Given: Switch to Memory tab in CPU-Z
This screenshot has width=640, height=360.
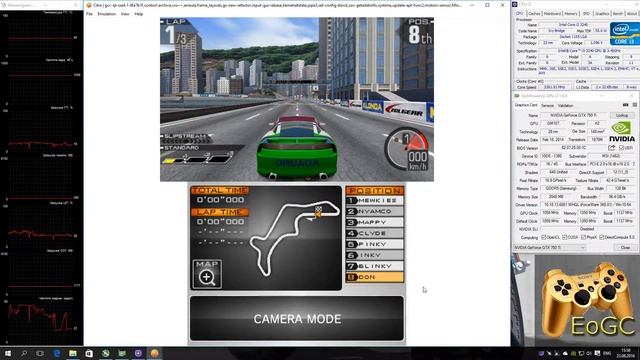Looking at the screenshot, I should point(571,13).
